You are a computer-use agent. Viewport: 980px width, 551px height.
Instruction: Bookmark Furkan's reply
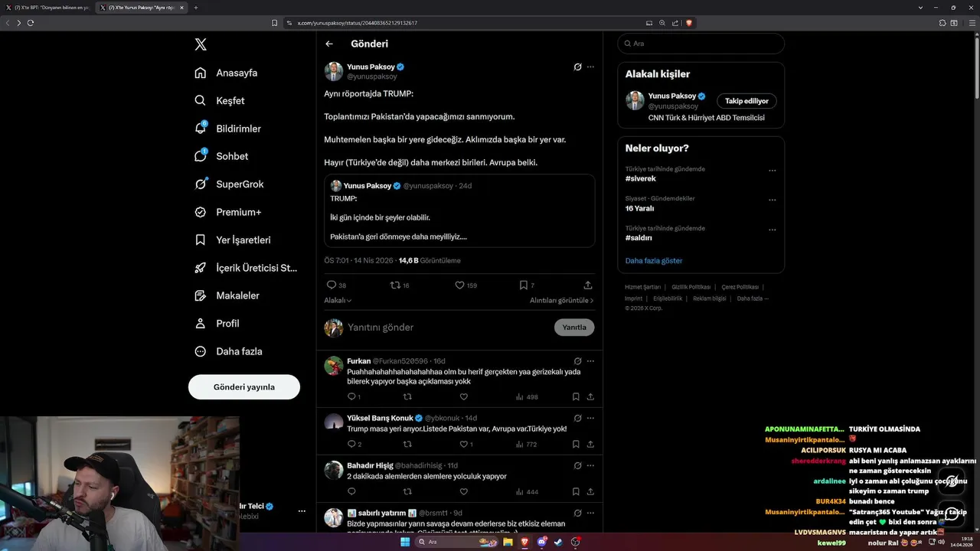[x=576, y=396]
